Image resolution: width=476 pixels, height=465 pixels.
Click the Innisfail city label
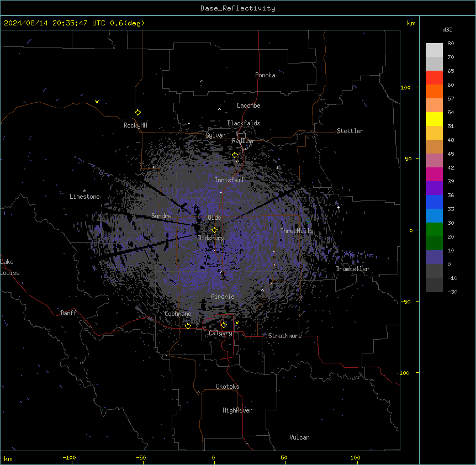pyautogui.click(x=229, y=180)
